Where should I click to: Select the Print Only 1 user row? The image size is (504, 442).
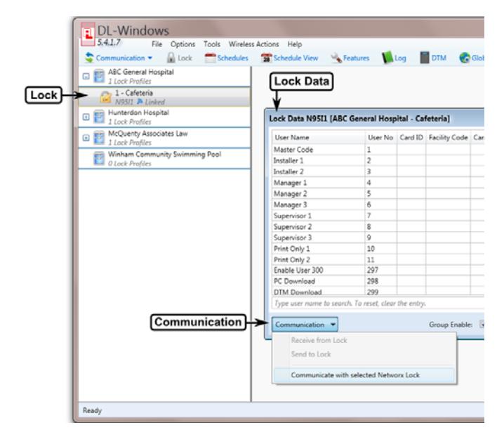tap(378, 249)
